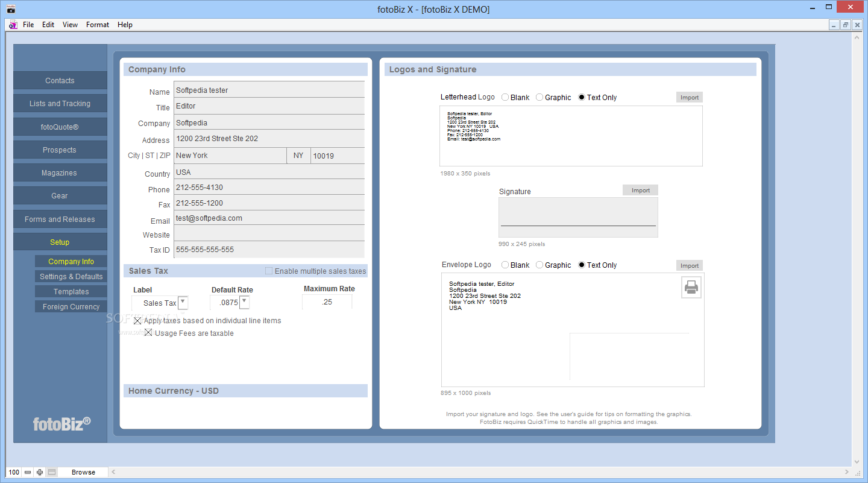868x483 pixels.
Task: Open the Gear section
Action: pyautogui.click(x=60, y=195)
